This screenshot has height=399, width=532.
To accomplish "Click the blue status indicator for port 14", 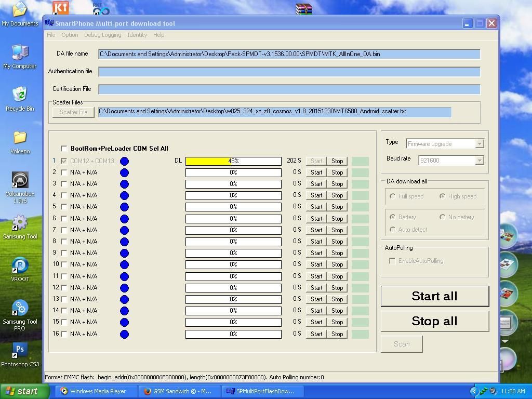I will [x=125, y=311].
